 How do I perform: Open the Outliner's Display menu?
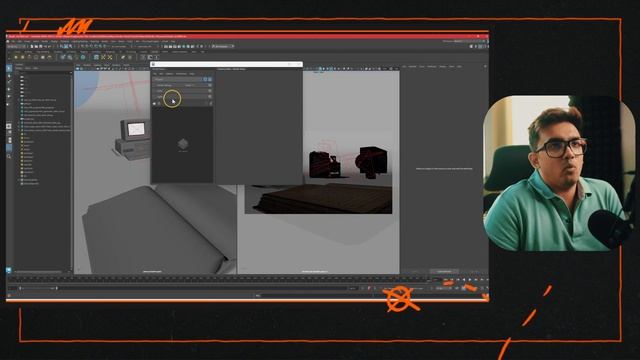click(x=19, y=68)
